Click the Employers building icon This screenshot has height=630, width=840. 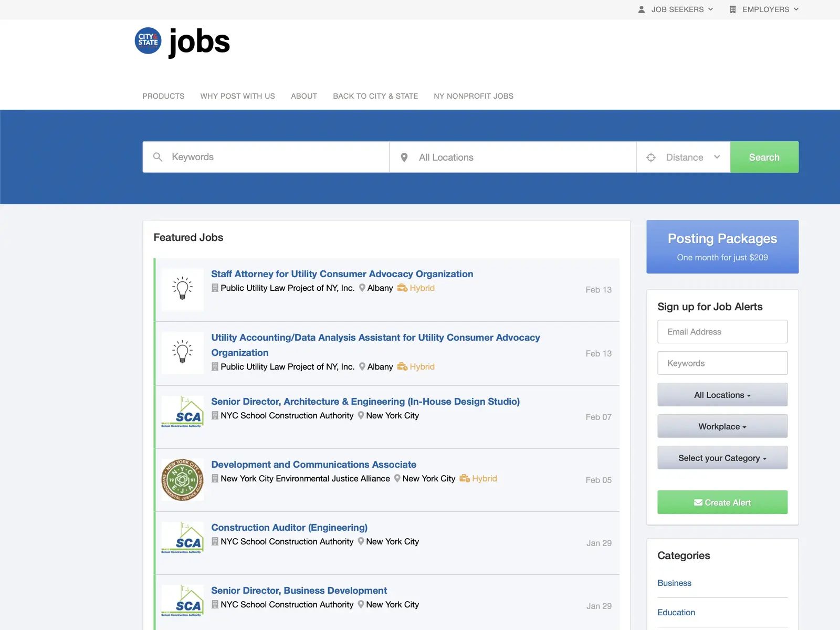(x=733, y=9)
